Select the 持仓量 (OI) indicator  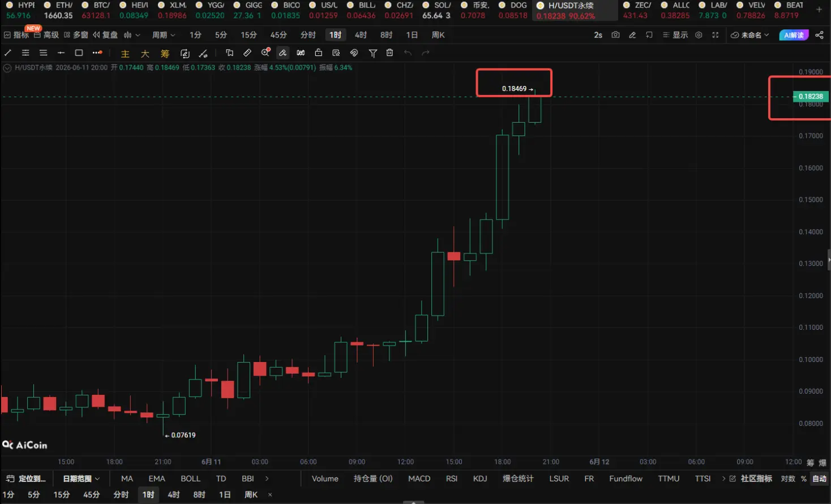pos(373,479)
